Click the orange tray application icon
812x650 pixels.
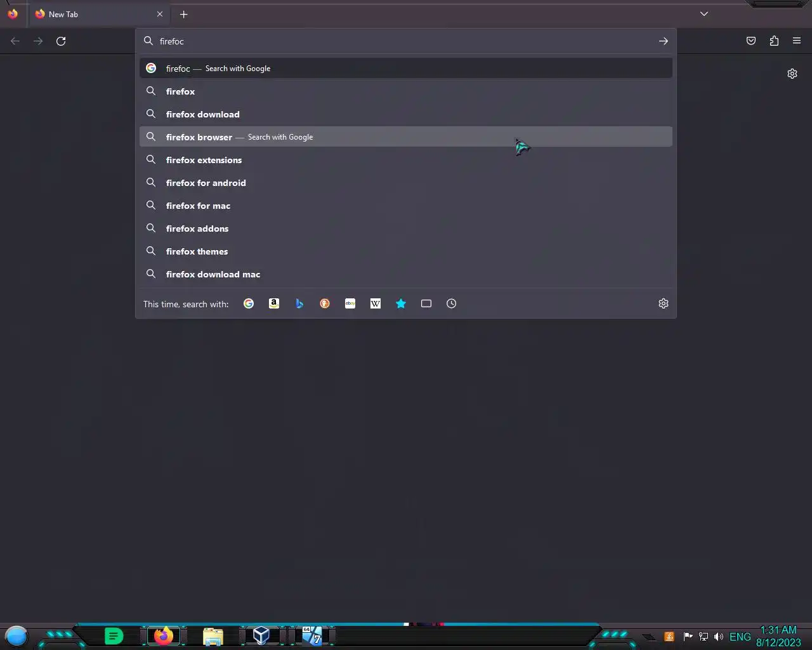[x=669, y=637]
